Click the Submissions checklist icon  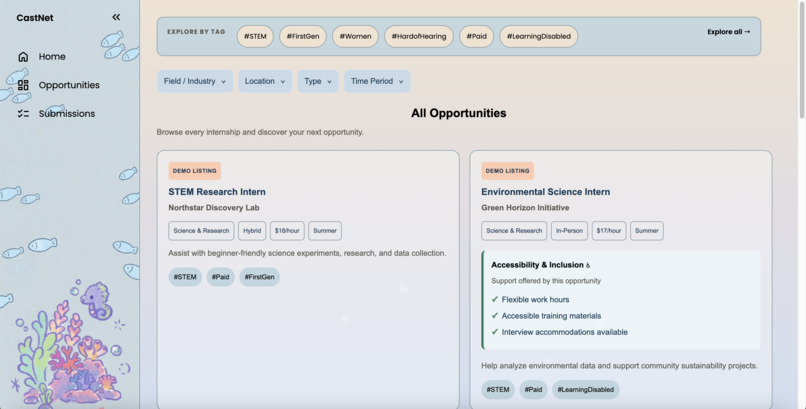coord(23,114)
